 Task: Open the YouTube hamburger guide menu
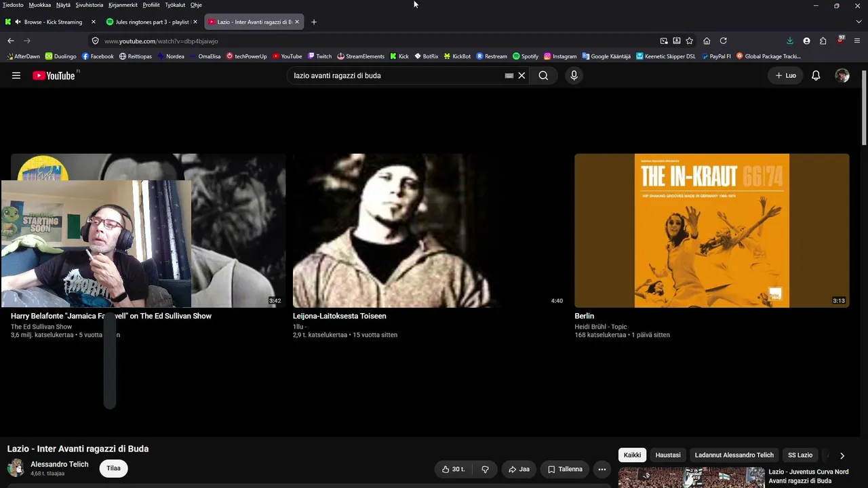click(16, 75)
